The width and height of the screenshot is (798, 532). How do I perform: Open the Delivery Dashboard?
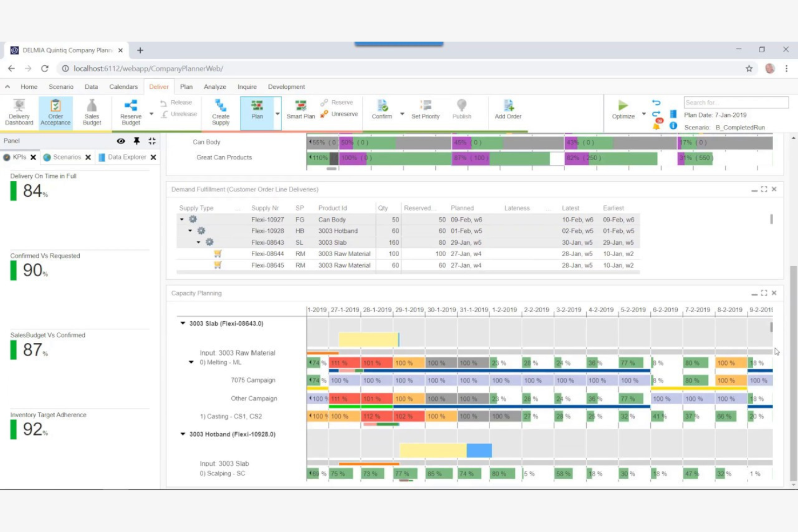[x=19, y=112]
